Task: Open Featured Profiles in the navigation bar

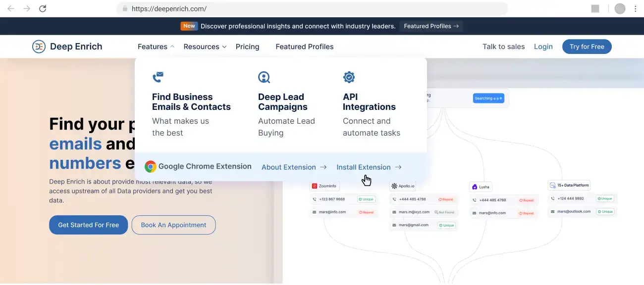Action: click(x=305, y=47)
